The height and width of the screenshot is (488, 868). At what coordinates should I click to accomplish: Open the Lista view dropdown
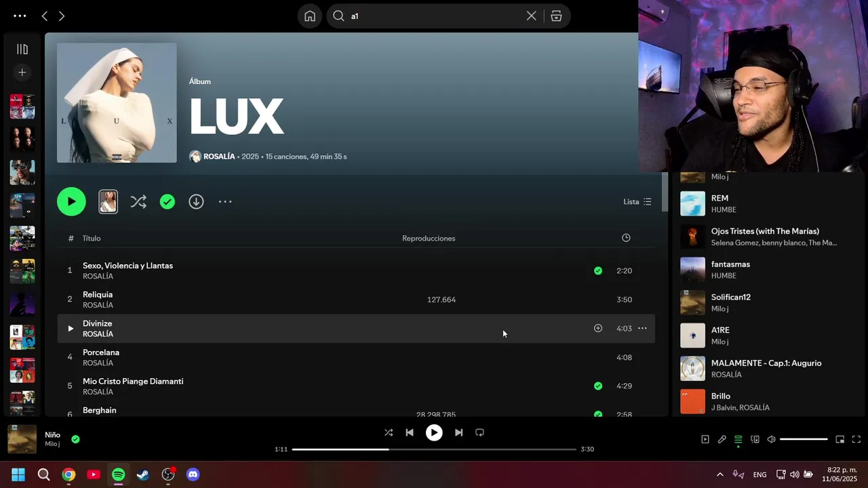(637, 202)
